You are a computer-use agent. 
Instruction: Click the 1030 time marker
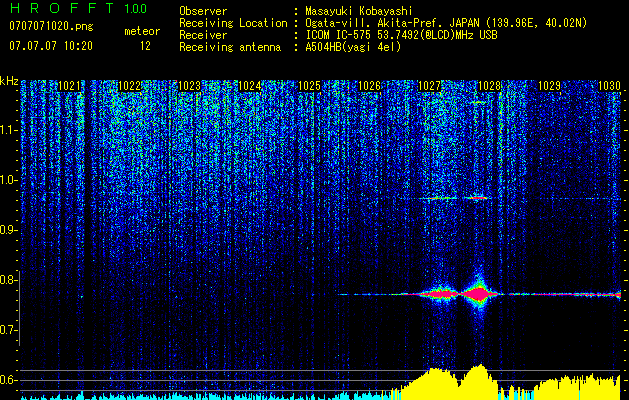click(x=609, y=86)
